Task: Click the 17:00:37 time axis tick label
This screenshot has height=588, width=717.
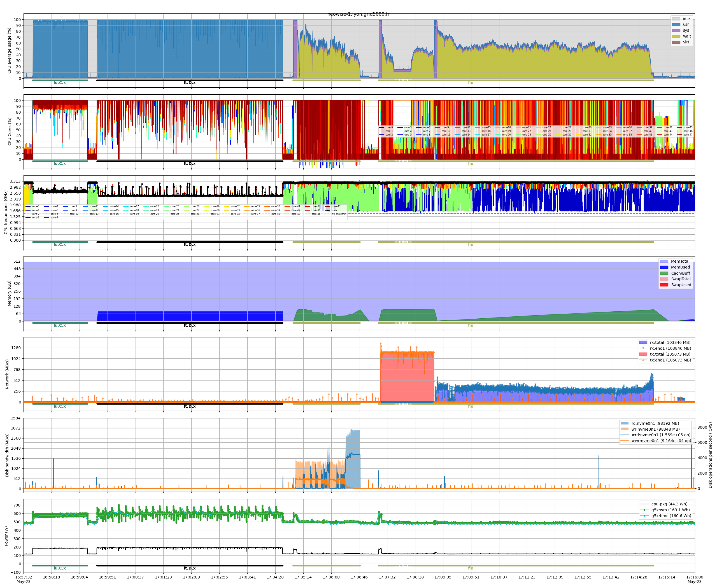Action: click(x=135, y=577)
